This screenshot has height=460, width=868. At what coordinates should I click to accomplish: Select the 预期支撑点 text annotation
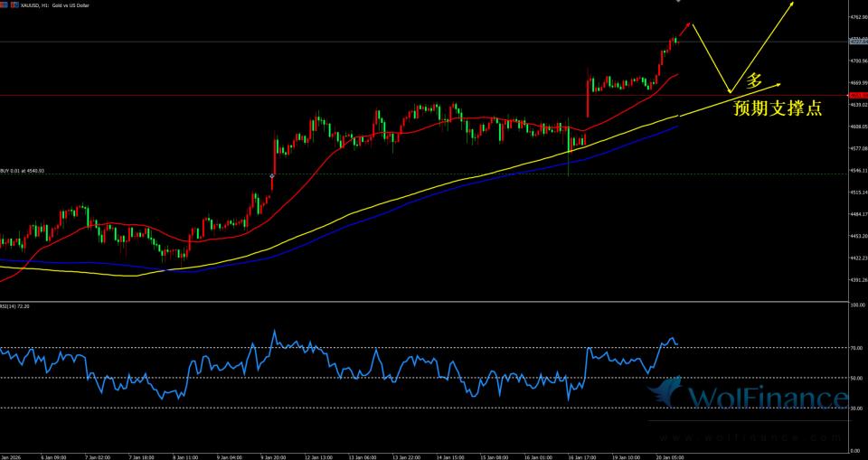(777, 109)
